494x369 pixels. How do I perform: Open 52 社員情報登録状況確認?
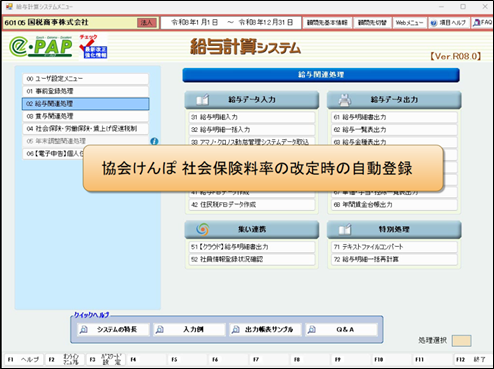[252, 259]
